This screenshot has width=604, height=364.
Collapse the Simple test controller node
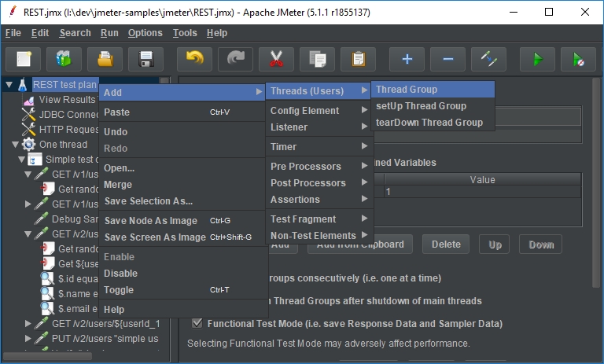pyautogui.click(x=21, y=159)
